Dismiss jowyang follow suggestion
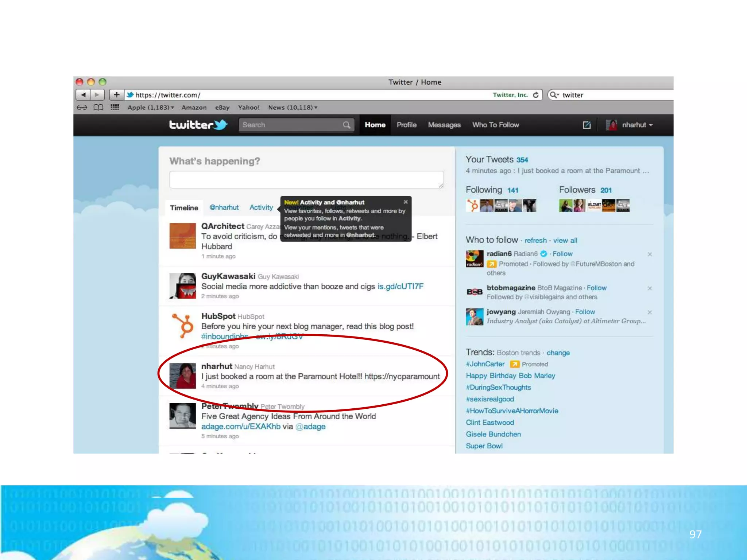Image resolution: width=747 pixels, height=560 pixels. coord(650,312)
